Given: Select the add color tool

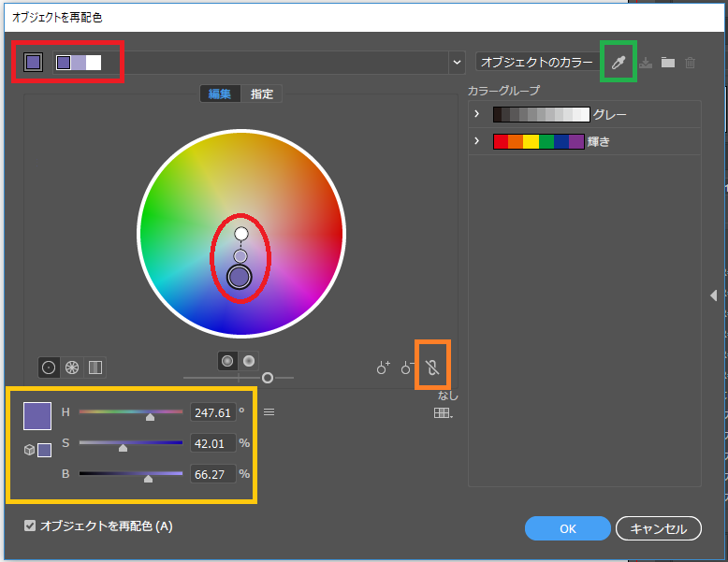Looking at the screenshot, I should [x=383, y=368].
